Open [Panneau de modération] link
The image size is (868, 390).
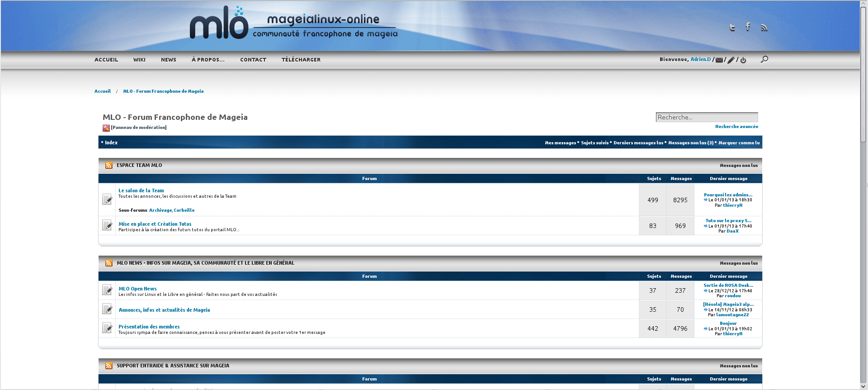(x=139, y=128)
